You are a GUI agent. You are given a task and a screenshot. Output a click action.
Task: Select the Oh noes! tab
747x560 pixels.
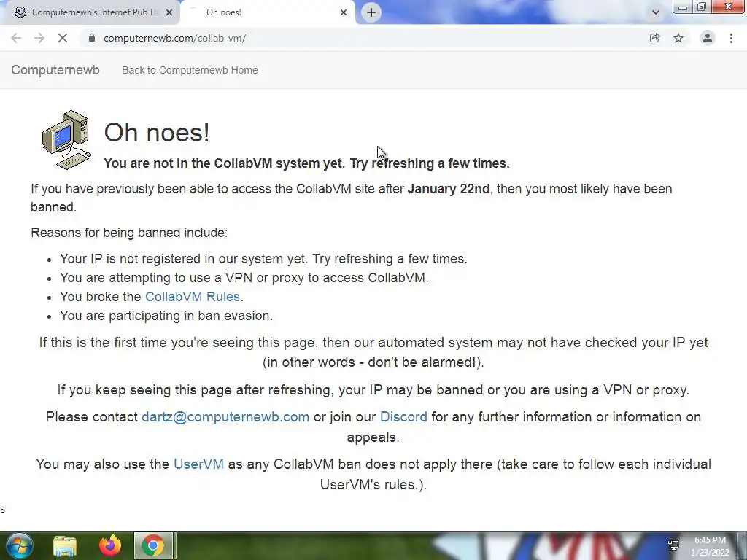pyautogui.click(x=268, y=12)
